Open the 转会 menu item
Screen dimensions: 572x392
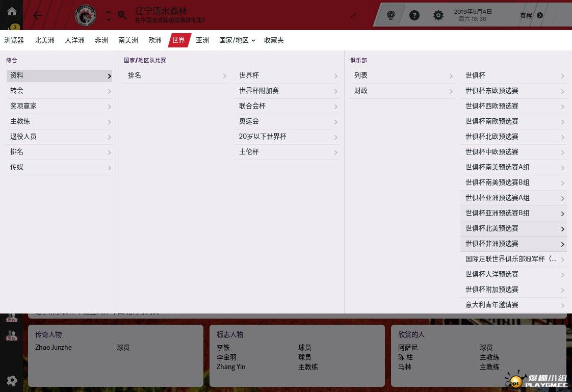click(59, 91)
